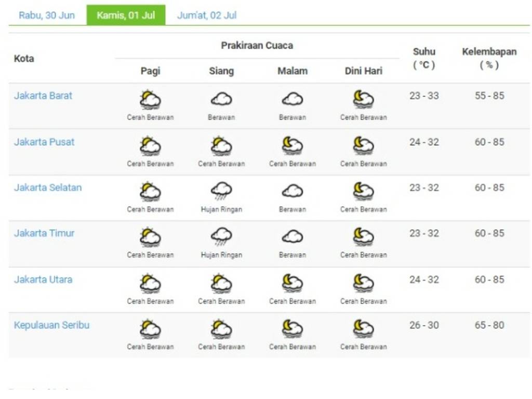Open the Jakarta Utara city link
532x399 pixels.
[43, 280]
